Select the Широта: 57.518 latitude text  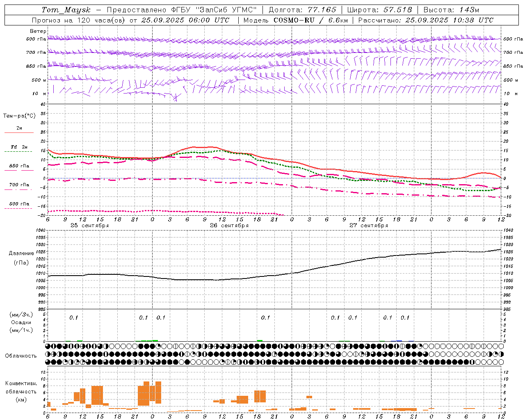(379, 10)
